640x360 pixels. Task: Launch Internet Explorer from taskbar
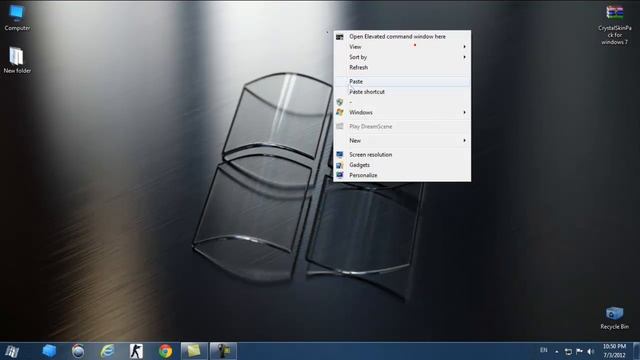(107, 351)
